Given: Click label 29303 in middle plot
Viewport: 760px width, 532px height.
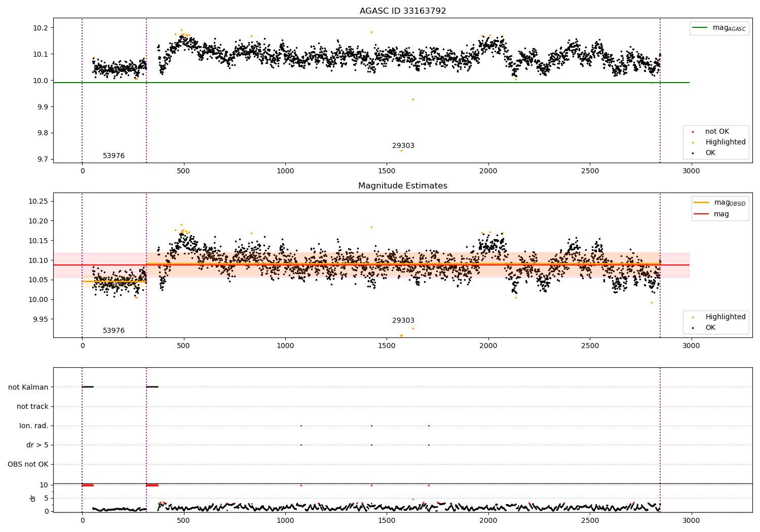Looking at the screenshot, I should pyautogui.click(x=403, y=321).
